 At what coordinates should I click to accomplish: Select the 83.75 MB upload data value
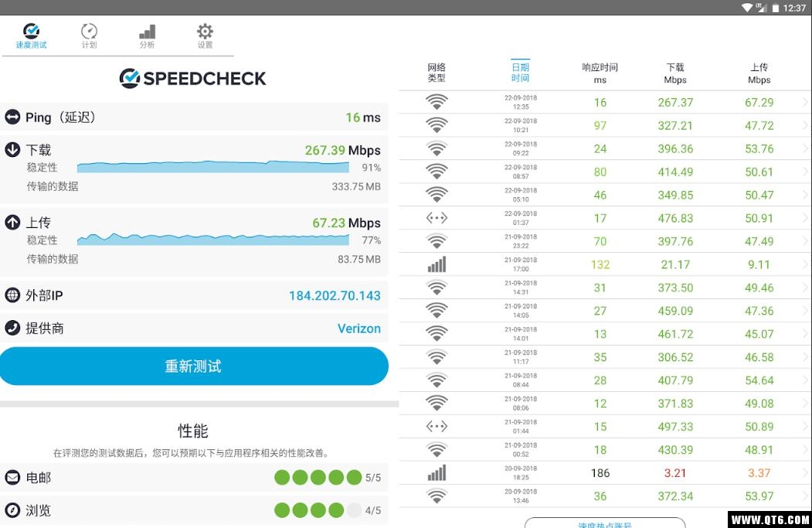pos(359,259)
